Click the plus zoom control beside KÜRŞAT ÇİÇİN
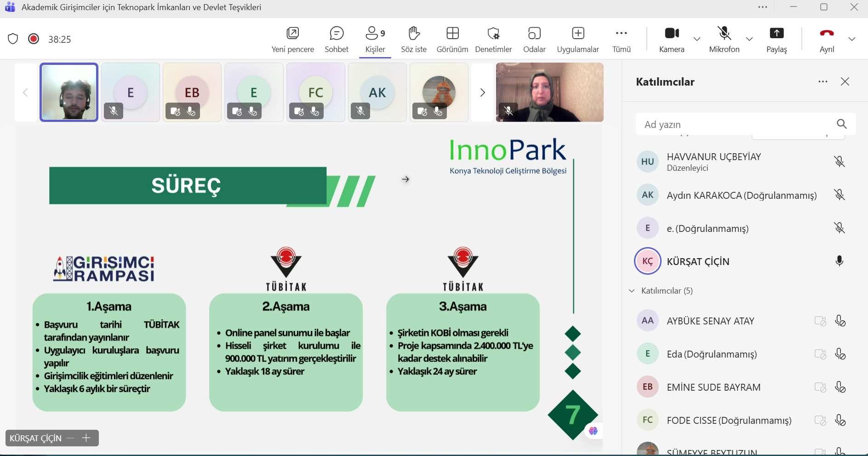 [x=86, y=438]
